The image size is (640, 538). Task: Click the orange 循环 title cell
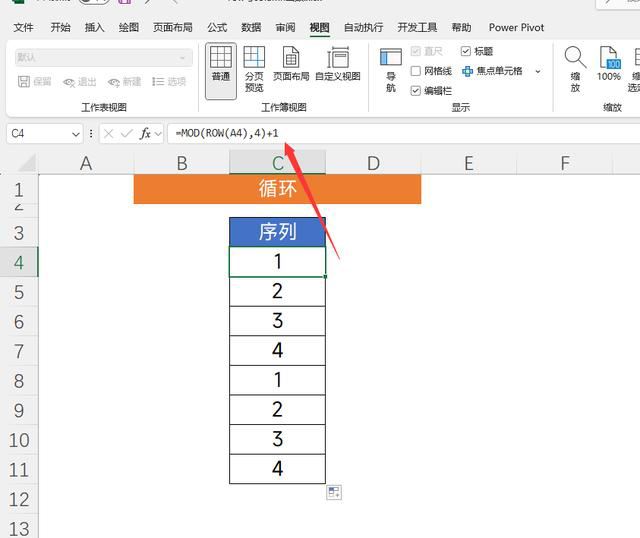click(x=277, y=189)
